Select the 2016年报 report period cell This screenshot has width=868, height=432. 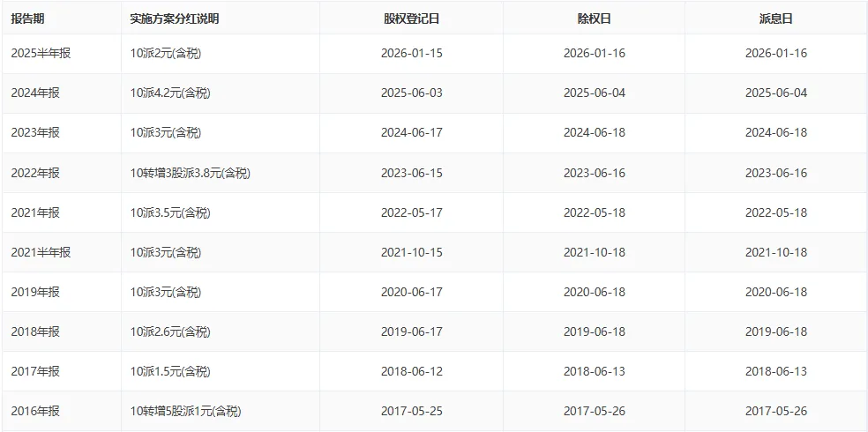[x=35, y=412]
